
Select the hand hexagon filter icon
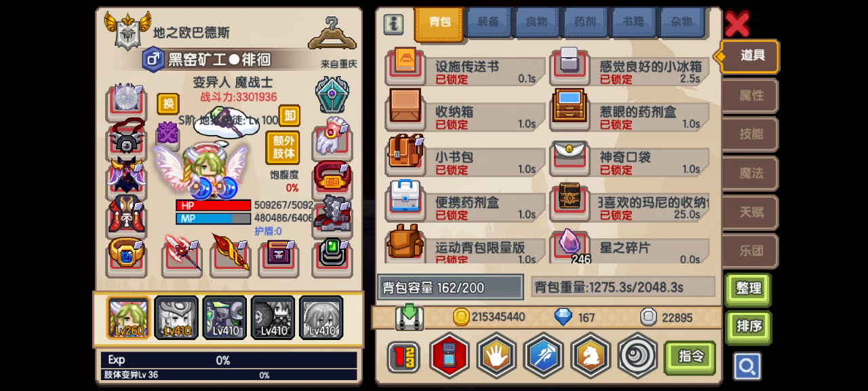click(x=496, y=355)
